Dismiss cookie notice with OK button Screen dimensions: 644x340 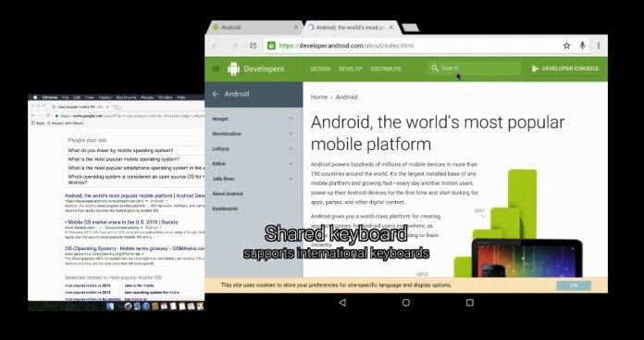tap(574, 285)
